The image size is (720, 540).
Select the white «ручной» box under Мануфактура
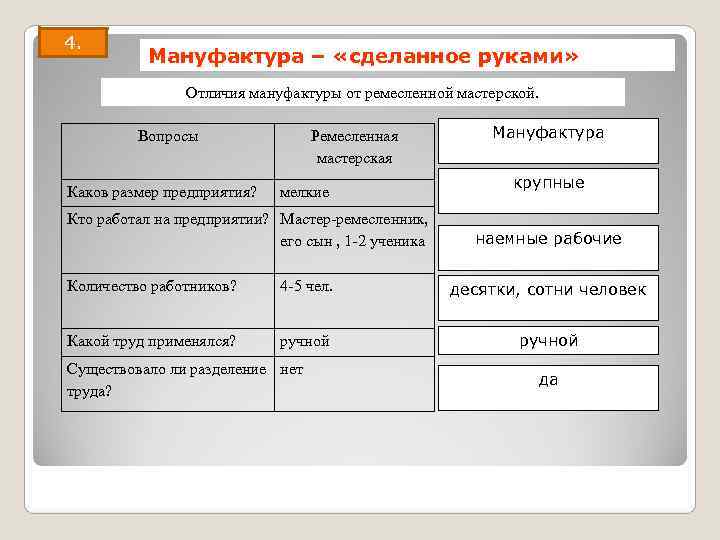tap(548, 340)
